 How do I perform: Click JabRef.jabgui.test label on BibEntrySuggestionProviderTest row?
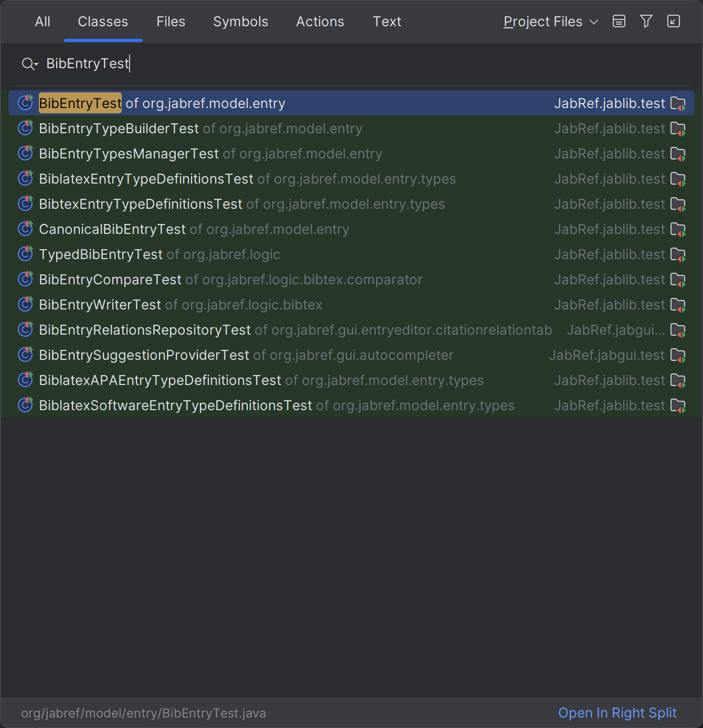607,355
